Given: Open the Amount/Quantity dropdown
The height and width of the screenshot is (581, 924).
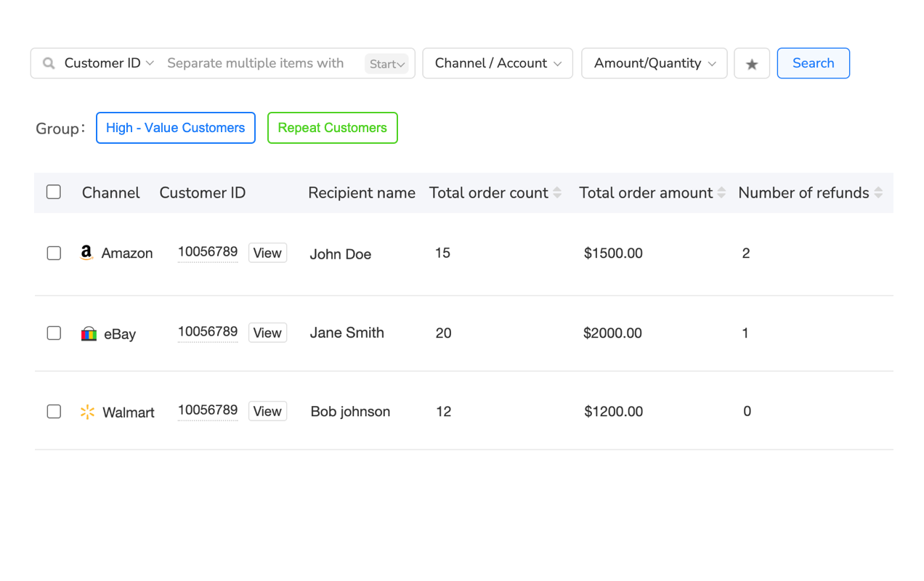Looking at the screenshot, I should (654, 63).
